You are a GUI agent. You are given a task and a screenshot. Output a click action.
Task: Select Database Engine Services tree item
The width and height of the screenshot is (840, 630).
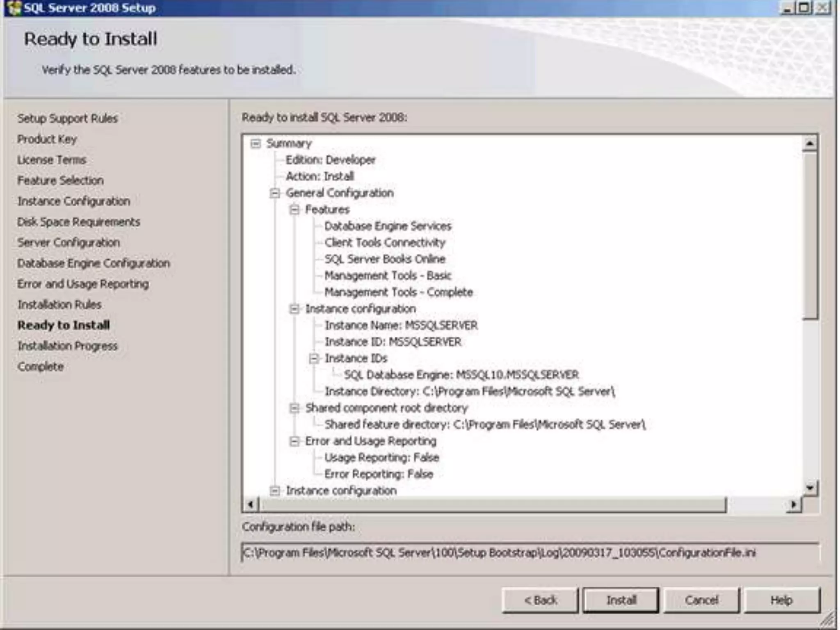pyautogui.click(x=388, y=226)
